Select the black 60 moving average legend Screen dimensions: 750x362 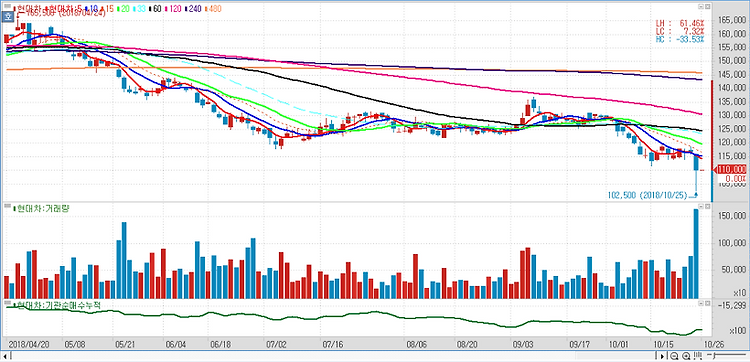[155, 9]
